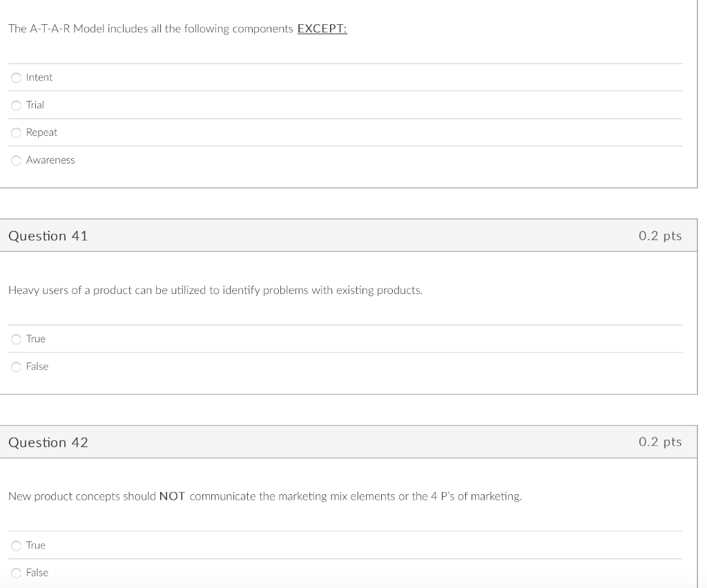707x588 pixels.
Task: Click the Question 42 header
Action: [x=48, y=442]
